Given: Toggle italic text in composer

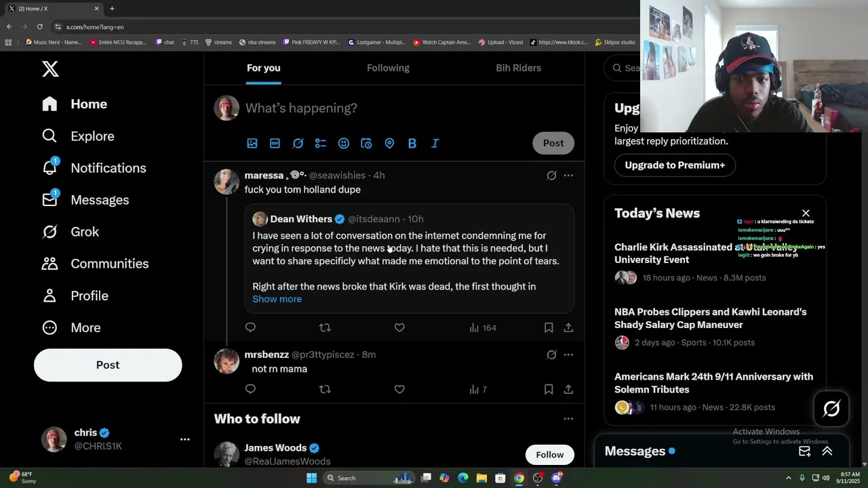Looking at the screenshot, I should [435, 143].
